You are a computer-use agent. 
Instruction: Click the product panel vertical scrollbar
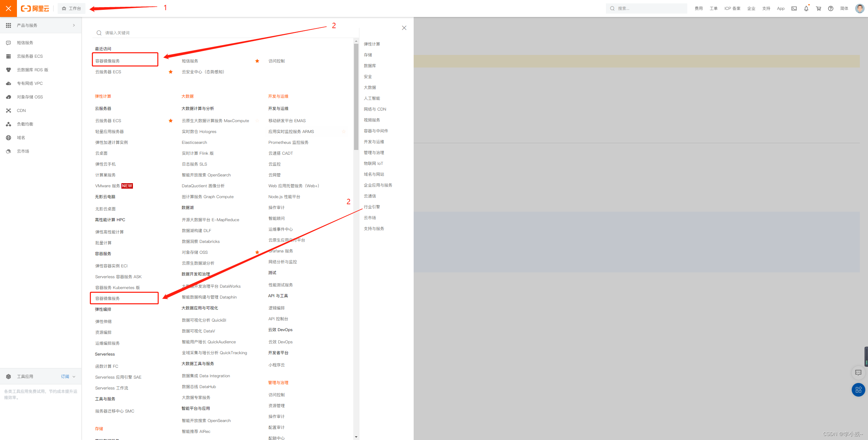tap(356, 97)
